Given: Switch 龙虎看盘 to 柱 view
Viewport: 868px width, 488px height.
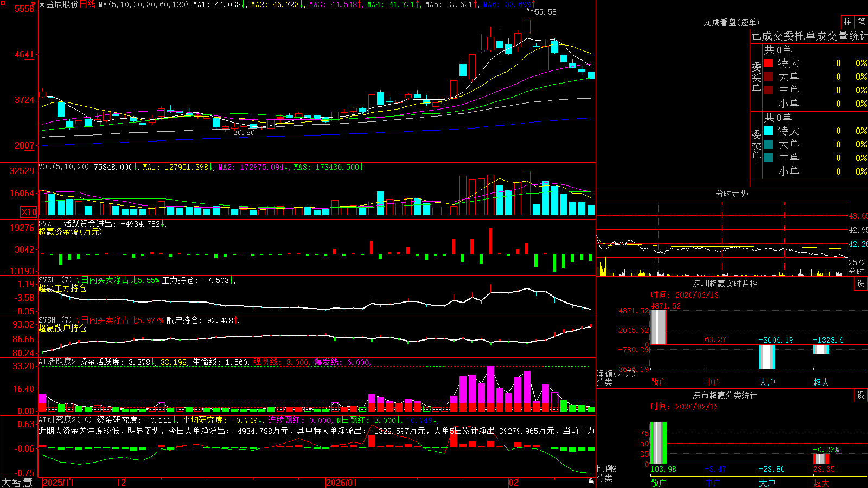Looking at the screenshot, I should 847,22.
